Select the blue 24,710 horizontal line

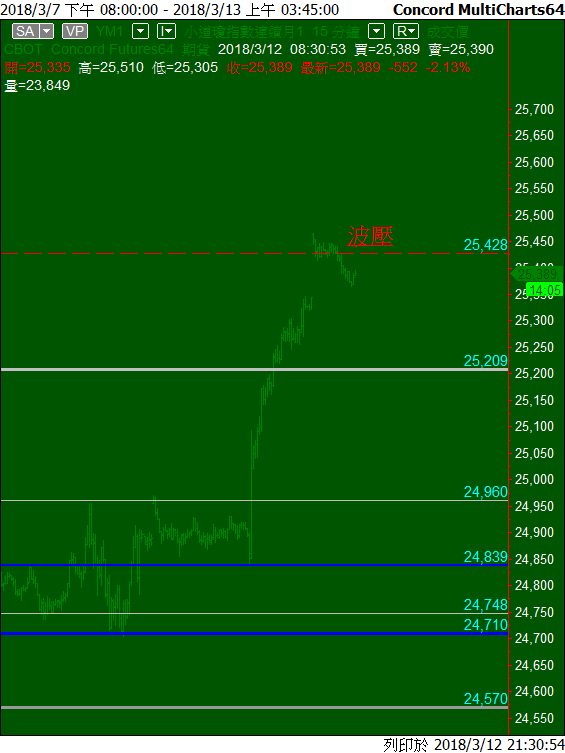(254, 633)
